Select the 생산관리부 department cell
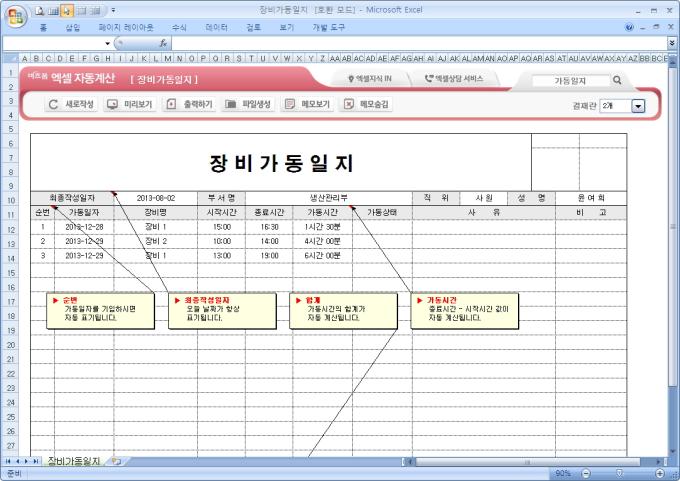 [x=329, y=198]
